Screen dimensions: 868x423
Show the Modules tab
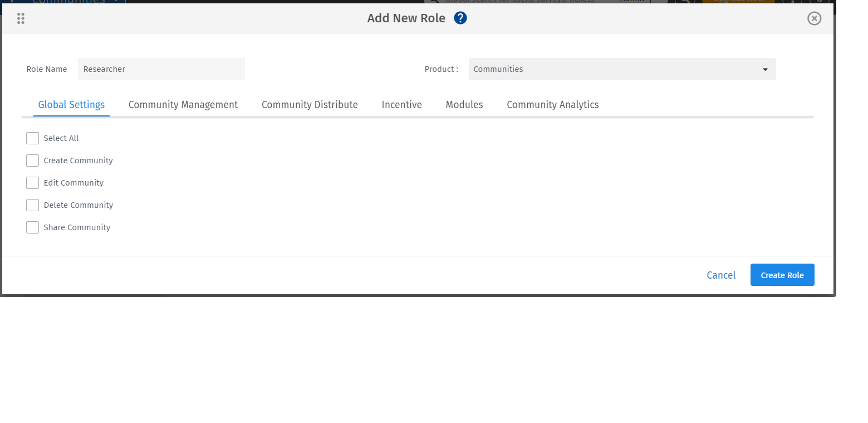[x=464, y=105]
